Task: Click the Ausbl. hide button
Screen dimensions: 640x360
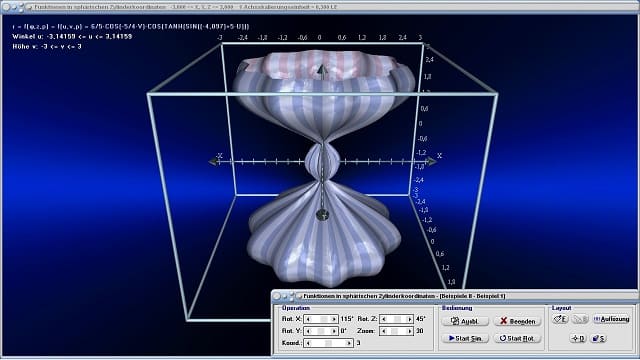Action: [x=465, y=321]
